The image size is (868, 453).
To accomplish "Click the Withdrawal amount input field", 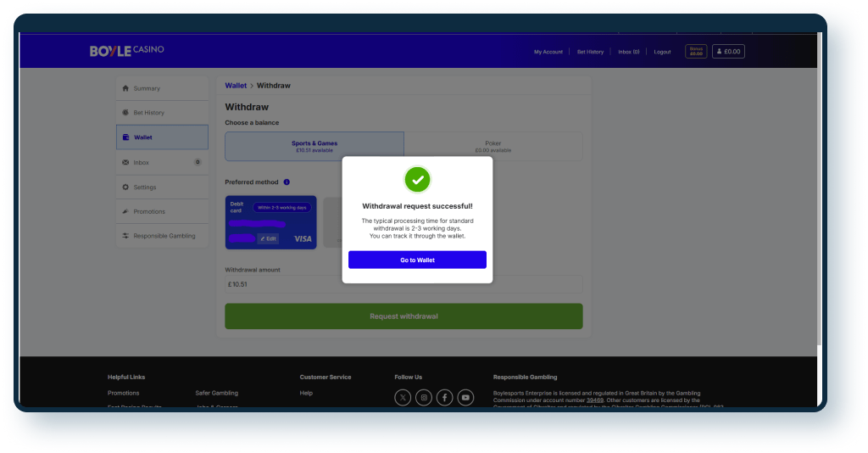I will (x=403, y=284).
